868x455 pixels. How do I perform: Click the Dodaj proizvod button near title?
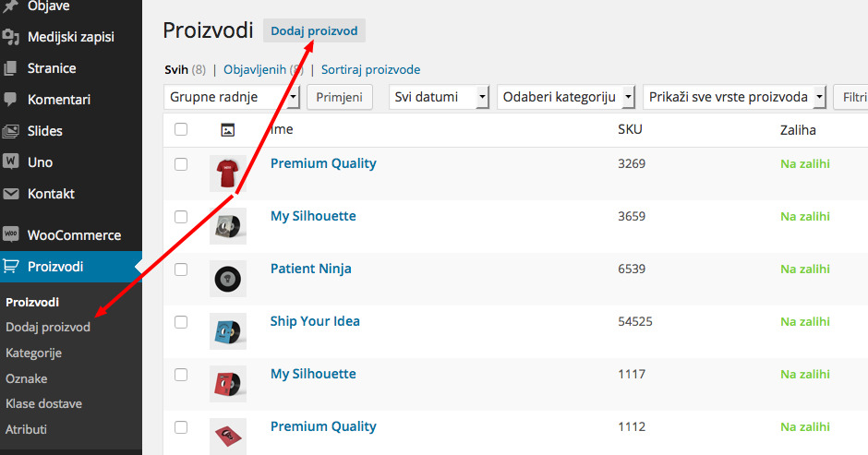(x=314, y=31)
